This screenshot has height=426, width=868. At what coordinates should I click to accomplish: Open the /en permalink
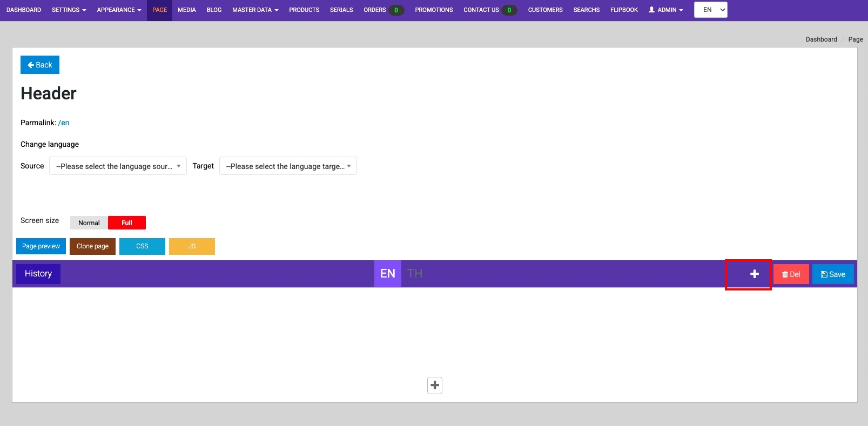[x=64, y=123]
